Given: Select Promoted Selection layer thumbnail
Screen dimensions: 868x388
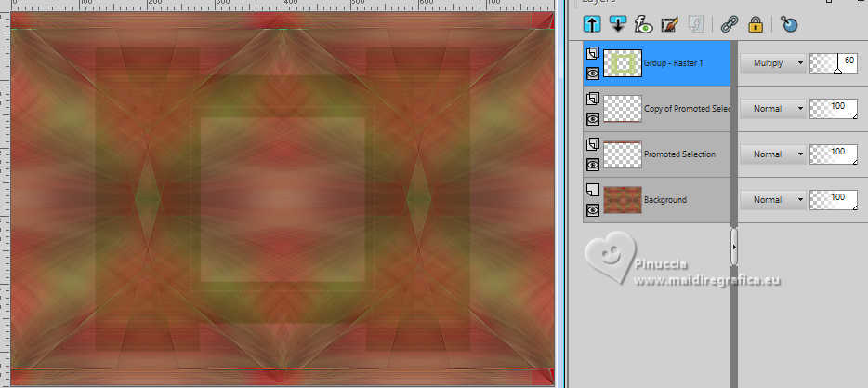Looking at the screenshot, I should click(x=623, y=154).
